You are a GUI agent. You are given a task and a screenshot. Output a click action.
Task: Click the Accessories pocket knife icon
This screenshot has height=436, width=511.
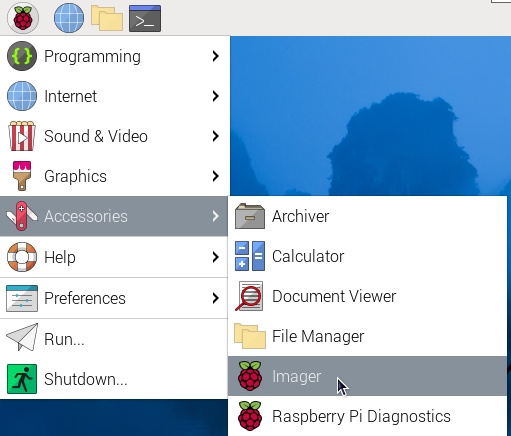pos(22,216)
